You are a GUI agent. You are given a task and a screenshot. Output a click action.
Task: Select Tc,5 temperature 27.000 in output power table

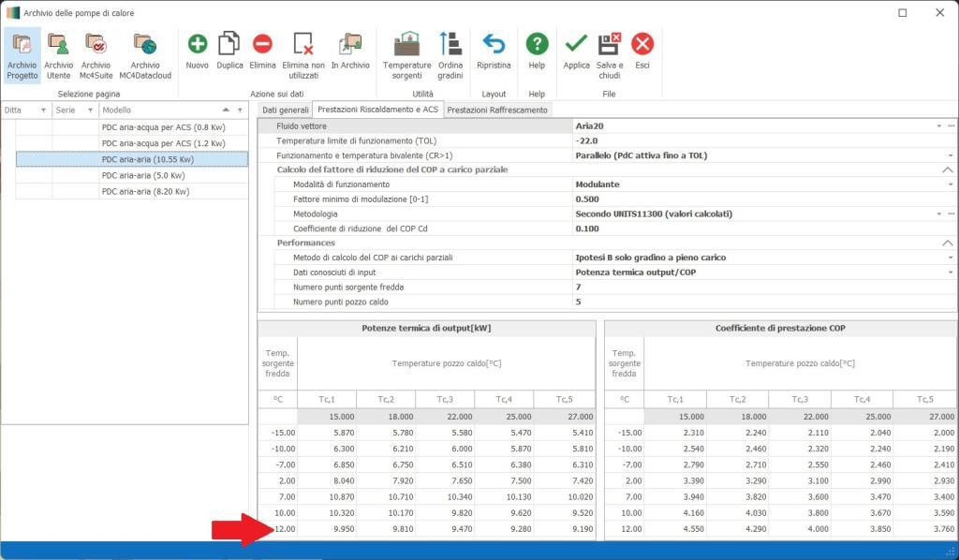click(565, 417)
